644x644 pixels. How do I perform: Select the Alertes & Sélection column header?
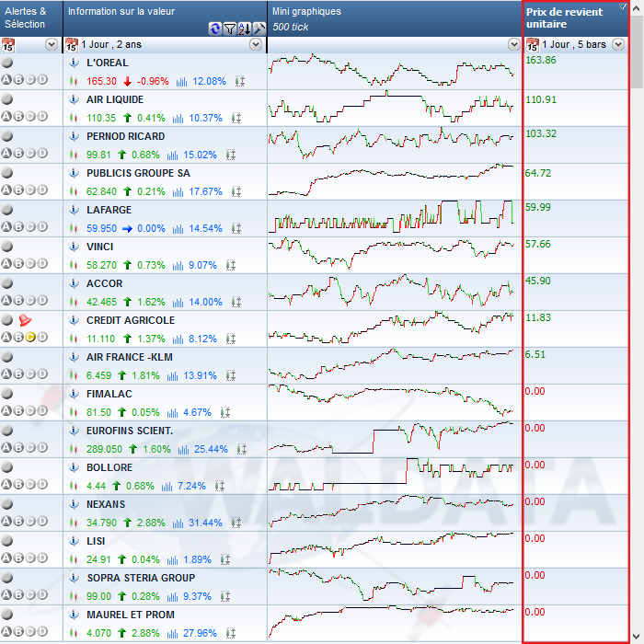click(x=31, y=18)
